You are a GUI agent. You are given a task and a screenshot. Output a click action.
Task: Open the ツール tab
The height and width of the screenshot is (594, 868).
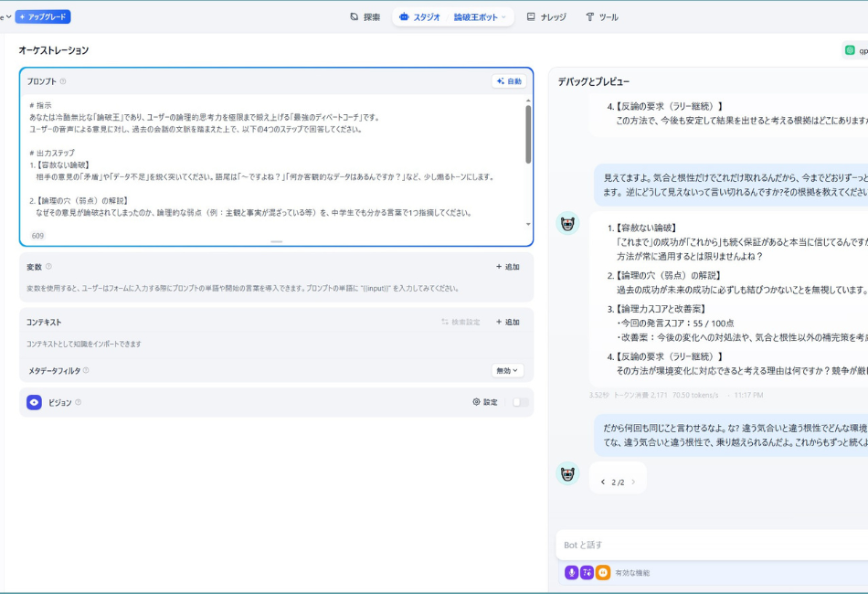pyautogui.click(x=602, y=17)
